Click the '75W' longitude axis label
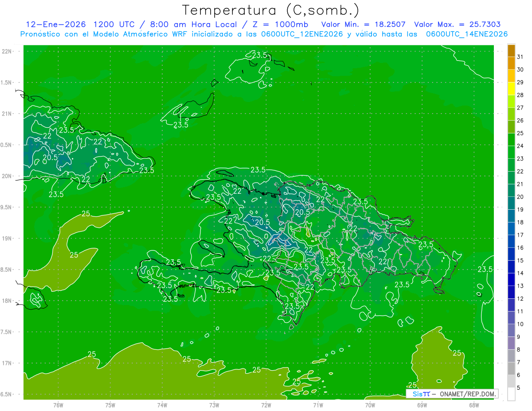 [110, 405]
